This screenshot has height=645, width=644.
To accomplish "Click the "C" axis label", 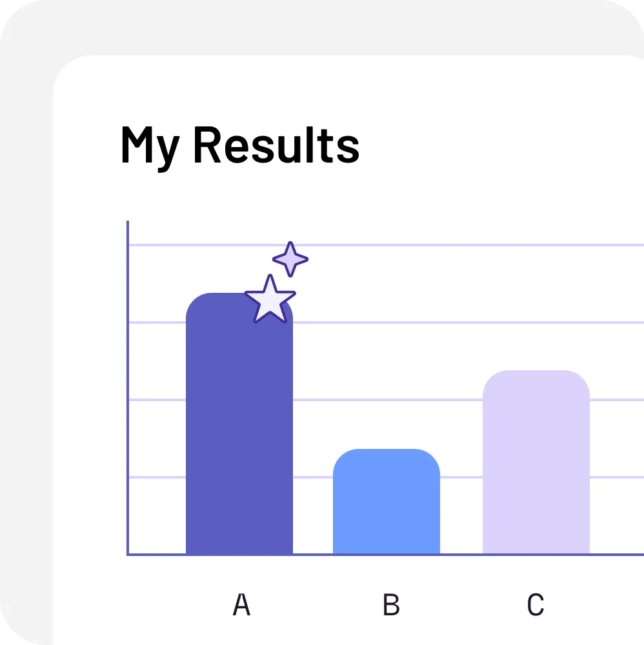I will [x=536, y=604].
